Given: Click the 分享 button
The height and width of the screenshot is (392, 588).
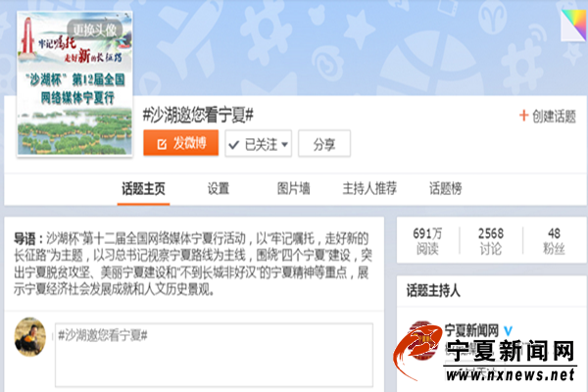Looking at the screenshot, I should 324,144.
